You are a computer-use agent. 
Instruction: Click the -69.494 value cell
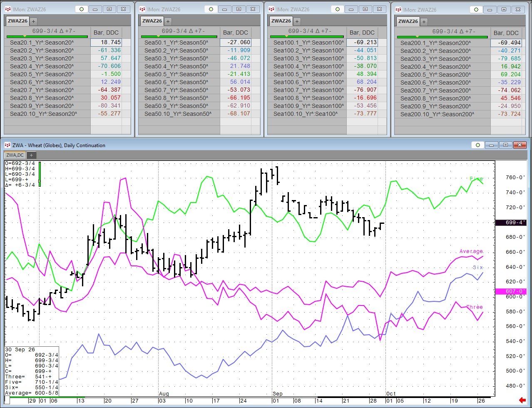[507, 43]
